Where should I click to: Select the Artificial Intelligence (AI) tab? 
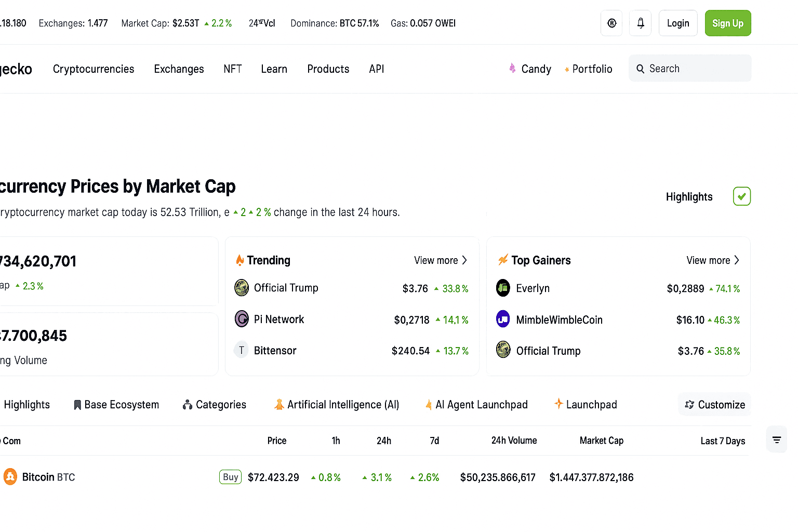[343, 405]
